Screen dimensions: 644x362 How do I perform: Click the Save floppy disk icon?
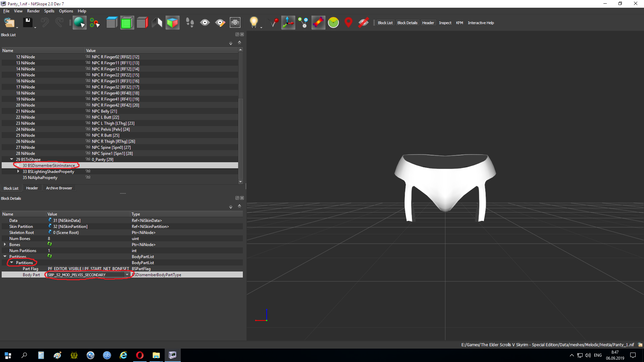point(28,23)
